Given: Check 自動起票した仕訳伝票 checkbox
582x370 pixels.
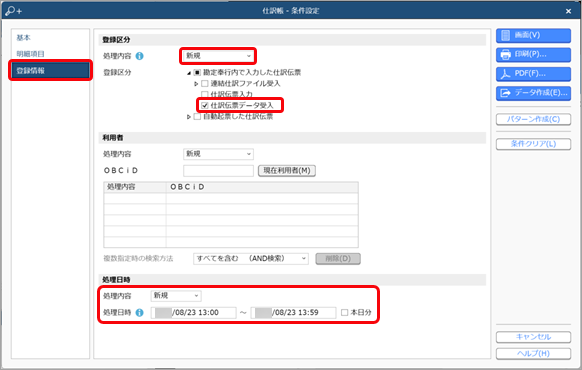Looking at the screenshot, I should 197,117.
